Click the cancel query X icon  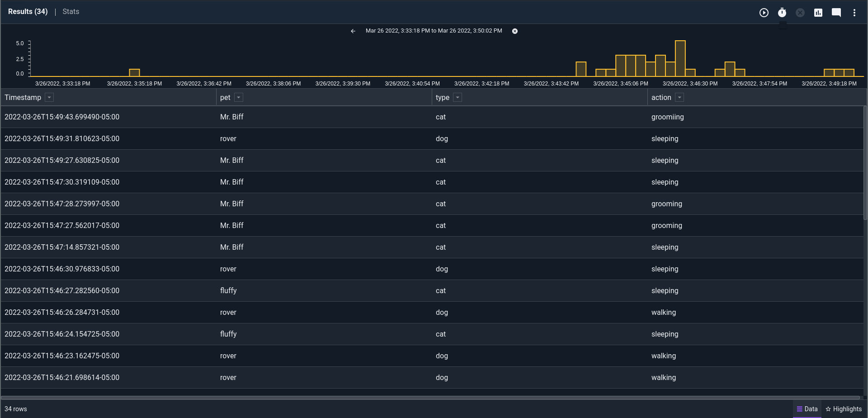click(800, 13)
